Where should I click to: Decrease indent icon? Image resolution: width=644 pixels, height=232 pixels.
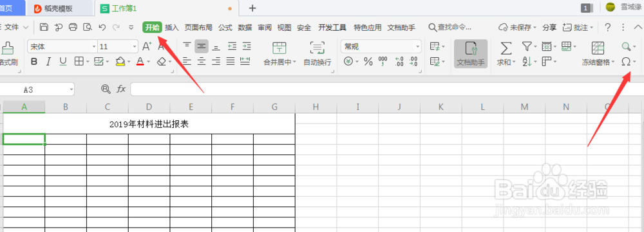(x=232, y=46)
